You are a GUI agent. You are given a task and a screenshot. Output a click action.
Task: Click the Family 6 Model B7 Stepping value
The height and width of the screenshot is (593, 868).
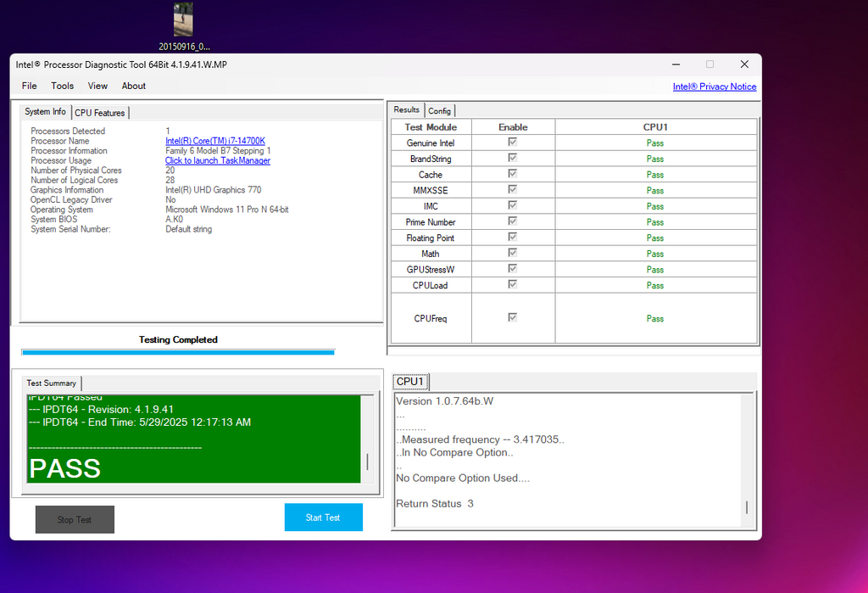(218, 151)
